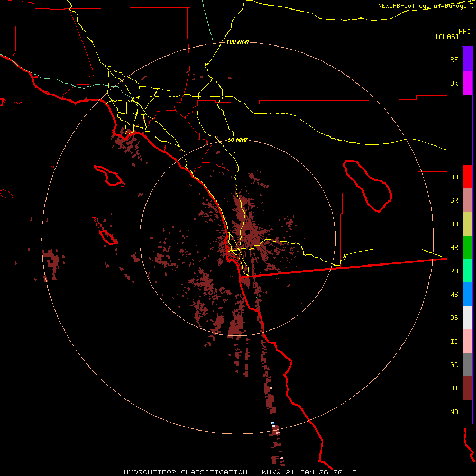Viewport: 476px width, 476px height.
Task: Select the GC gray legend swatch
Action: pos(467,364)
